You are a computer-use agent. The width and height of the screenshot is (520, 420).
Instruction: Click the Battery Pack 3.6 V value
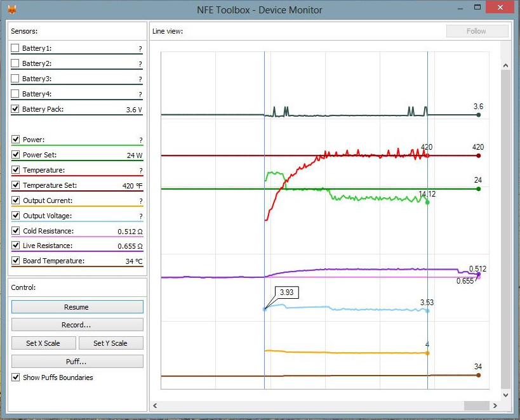click(134, 110)
